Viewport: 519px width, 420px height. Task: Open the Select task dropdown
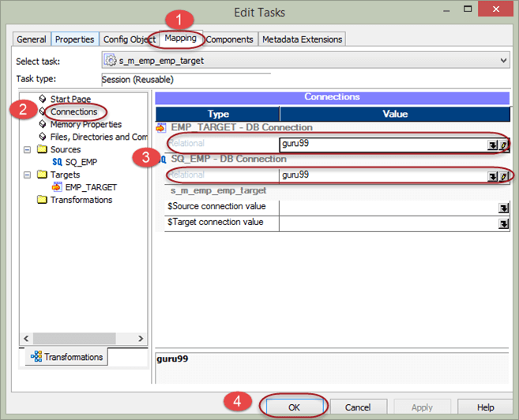pyautogui.click(x=503, y=60)
